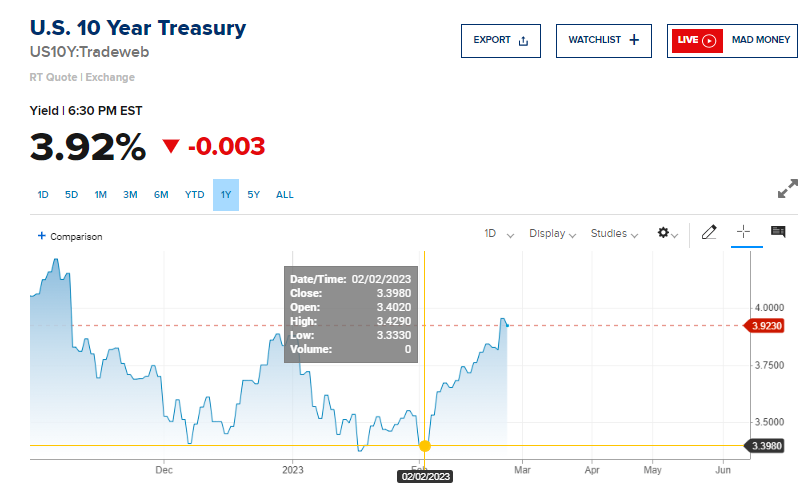Click the chart comment flag icon
The width and height of the screenshot is (812, 490).
(778, 232)
